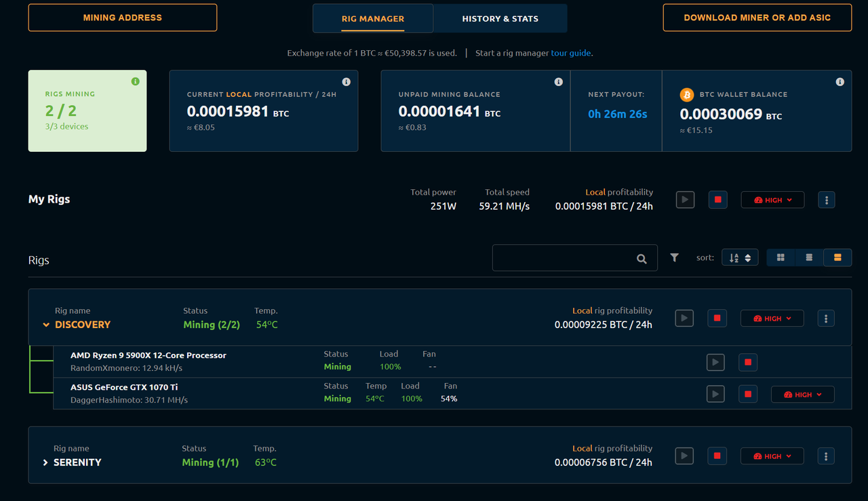868x501 pixels.
Task: Open the rigs filter funnel icon
Action: [x=674, y=258]
